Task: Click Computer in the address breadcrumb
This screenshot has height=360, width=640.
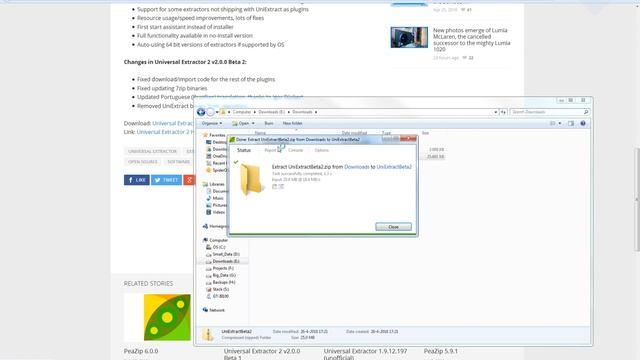Action: point(242,112)
